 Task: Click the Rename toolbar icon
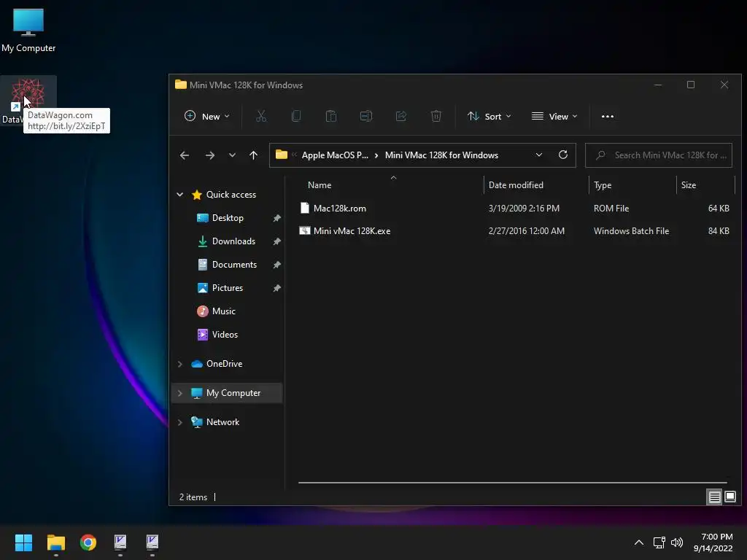[366, 116]
